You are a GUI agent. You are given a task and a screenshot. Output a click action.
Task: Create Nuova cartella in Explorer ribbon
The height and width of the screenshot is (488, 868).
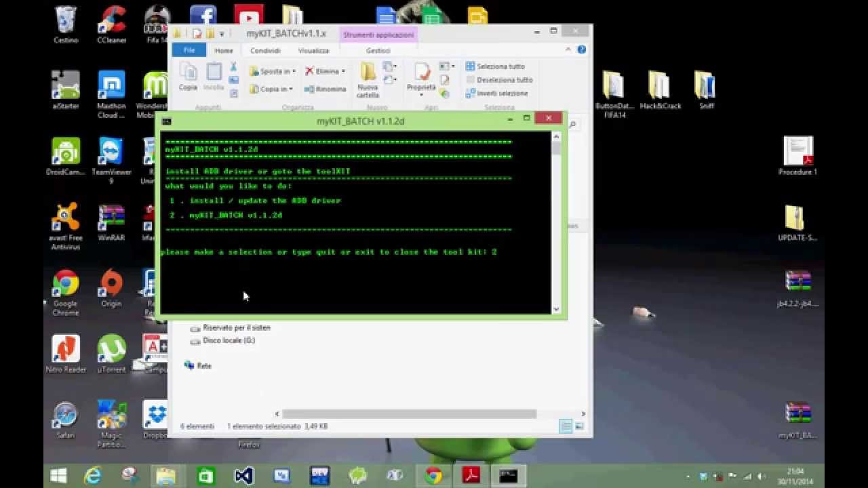368,79
